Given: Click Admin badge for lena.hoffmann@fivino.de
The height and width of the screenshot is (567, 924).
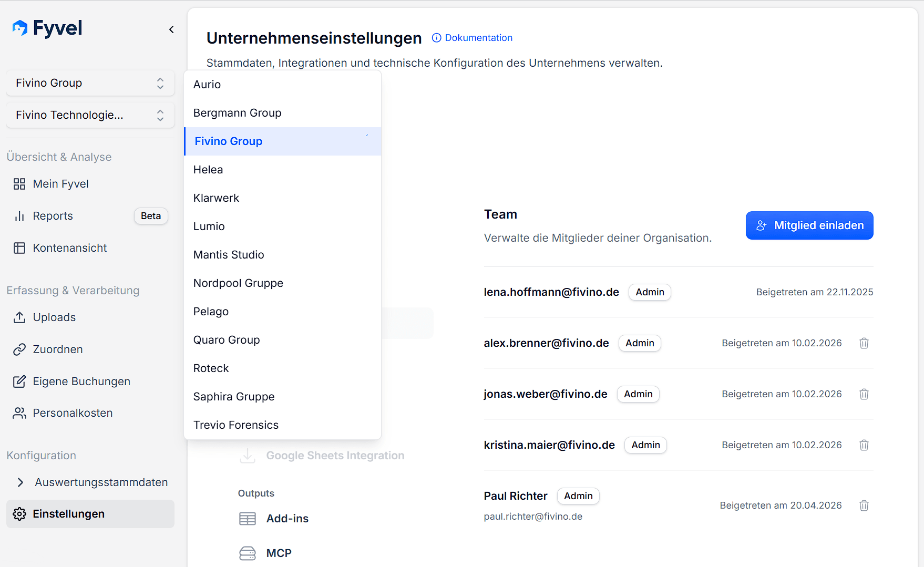Looking at the screenshot, I should pyautogui.click(x=650, y=292).
